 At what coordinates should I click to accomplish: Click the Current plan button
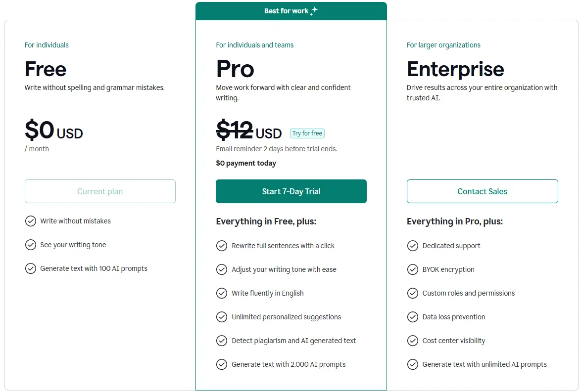(x=100, y=191)
